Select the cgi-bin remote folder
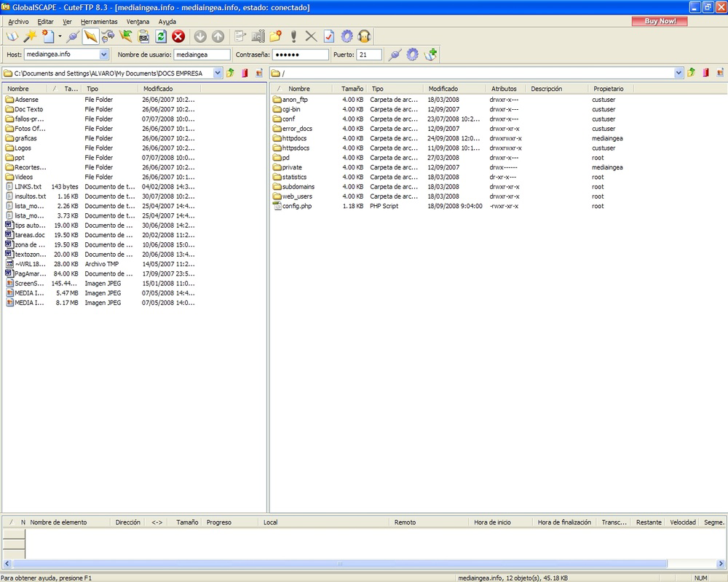 pos(291,109)
